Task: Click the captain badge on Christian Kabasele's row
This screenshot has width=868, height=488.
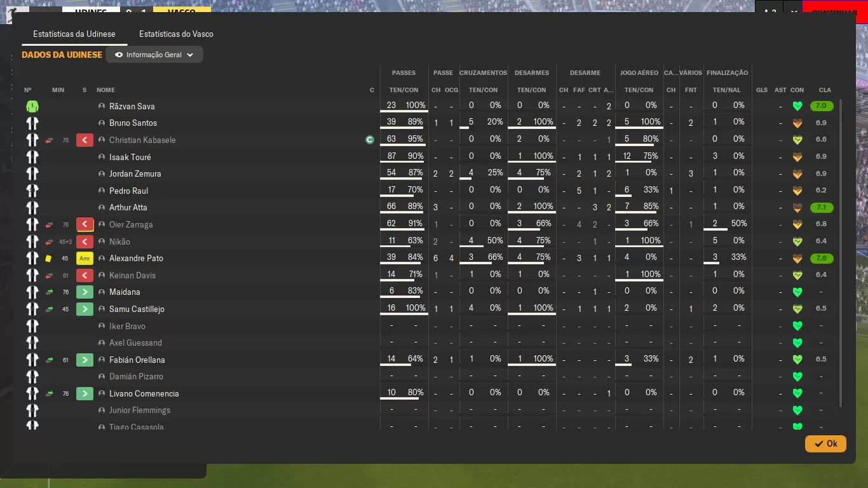Action: [370, 140]
